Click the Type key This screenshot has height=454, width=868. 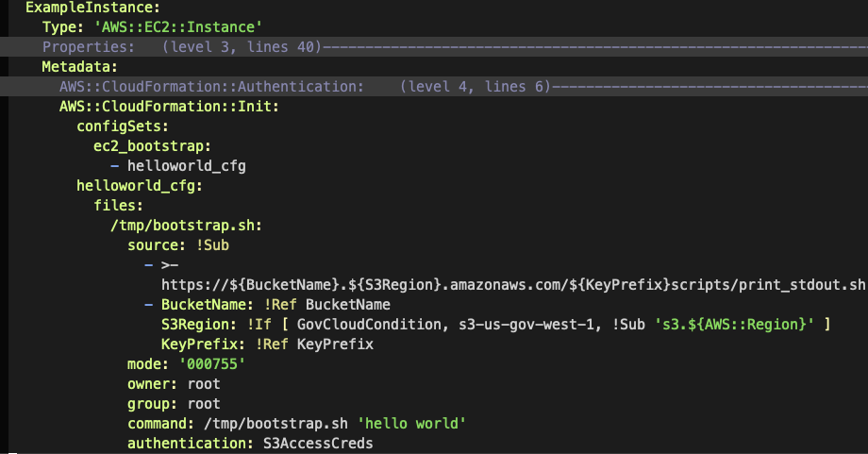click(63, 27)
